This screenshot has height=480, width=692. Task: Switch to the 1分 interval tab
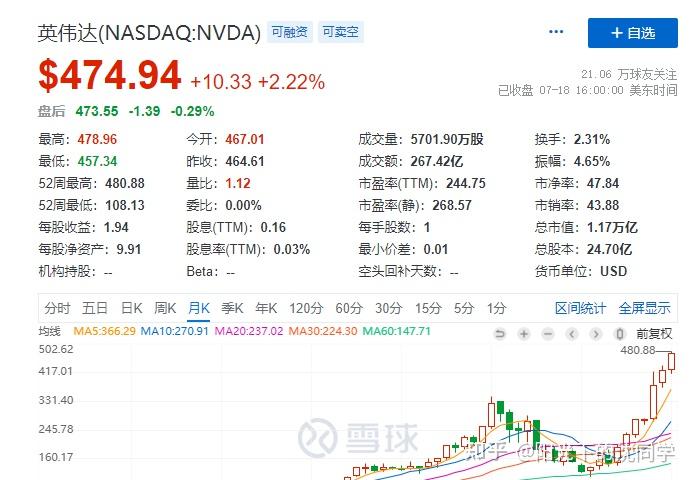(496, 308)
